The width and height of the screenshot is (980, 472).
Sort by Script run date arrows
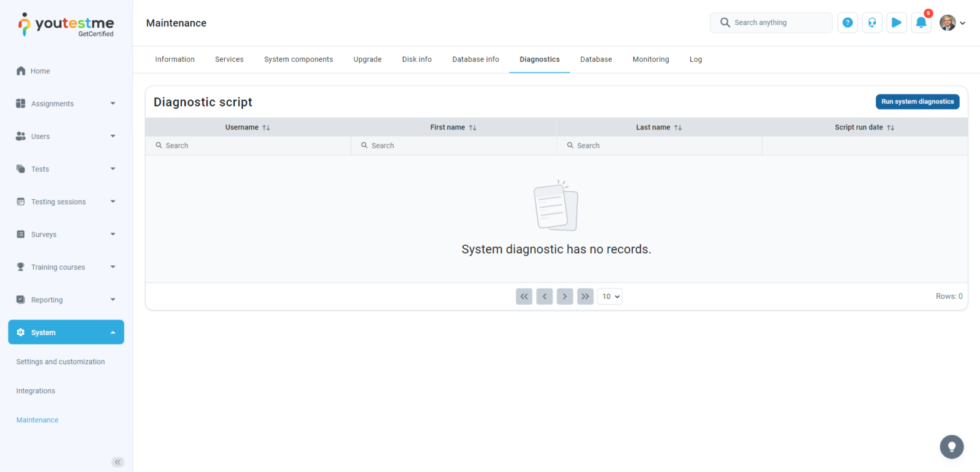pyautogui.click(x=891, y=128)
